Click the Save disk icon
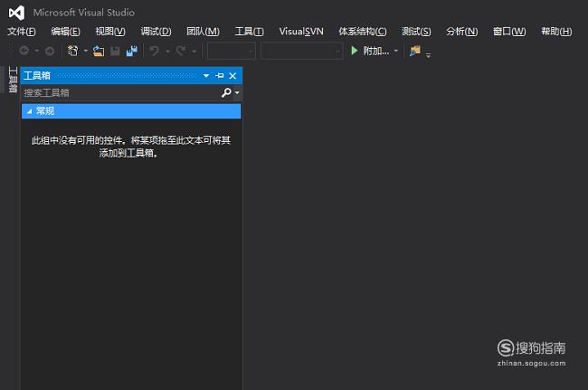Screen dimensions: 588x390 [115, 51]
